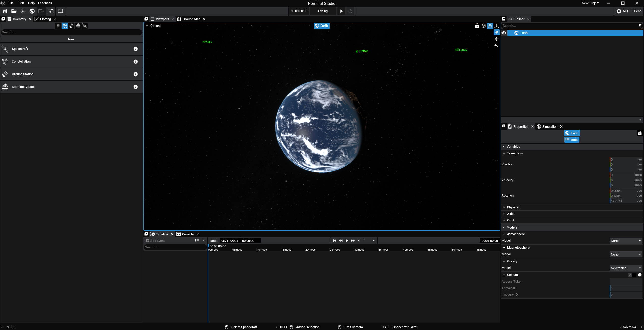Click the monitor screen icon in toolbar

pos(60,11)
